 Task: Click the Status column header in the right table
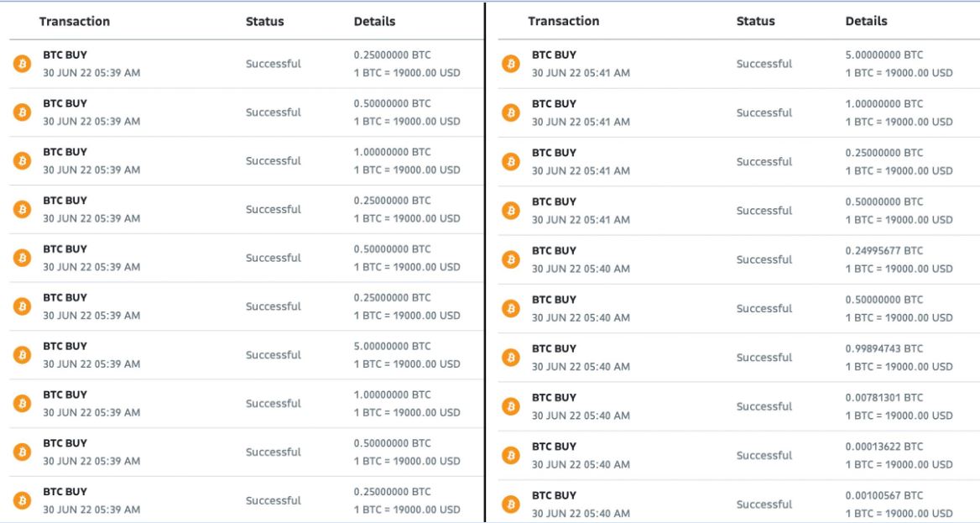755,21
